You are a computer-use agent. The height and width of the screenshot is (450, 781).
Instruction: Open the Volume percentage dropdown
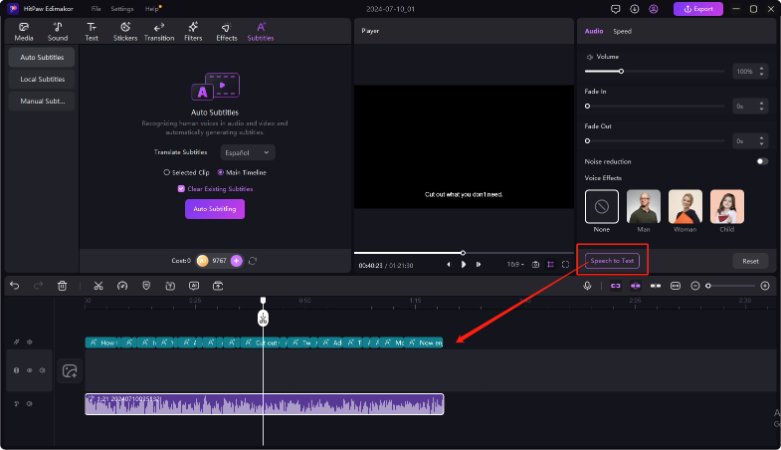749,72
